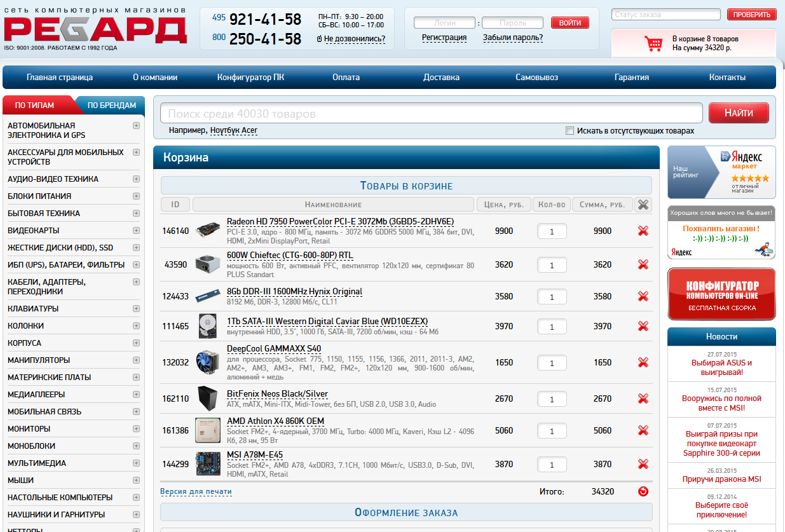The width and height of the screenshot is (785, 532).
Task: Open the Оплата menu item
Action: tap(346, 78)
